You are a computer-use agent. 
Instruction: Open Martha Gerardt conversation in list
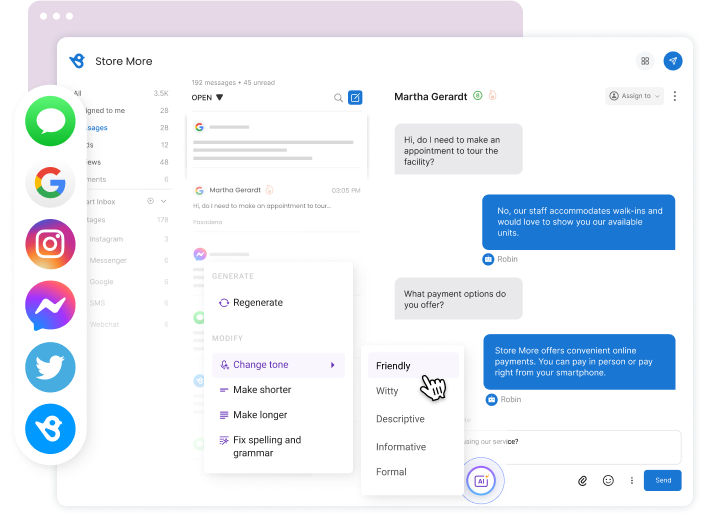[277, 205]
